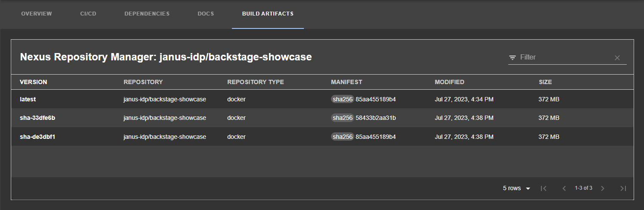The height and width of the screenshot is (210, 644).
Task: Sort by the Version column header
Action: (34, 82)
